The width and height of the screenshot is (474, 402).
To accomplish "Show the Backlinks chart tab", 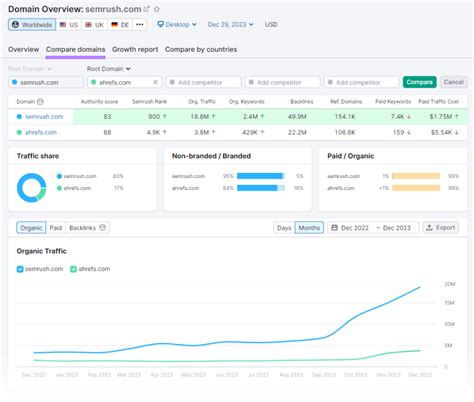I will pyautogui.click(x=87, y=228).
